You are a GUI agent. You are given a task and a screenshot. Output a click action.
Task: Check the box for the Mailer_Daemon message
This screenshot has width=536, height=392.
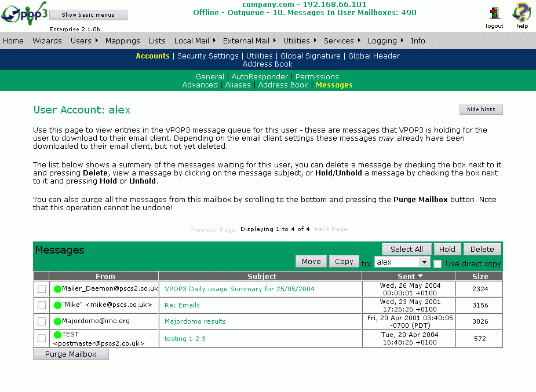[x=42, y=289]
